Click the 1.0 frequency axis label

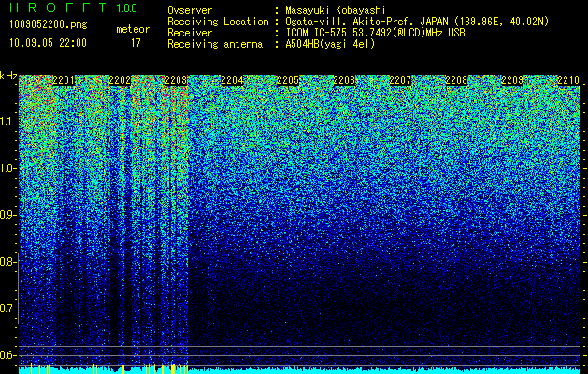tap(7, 168)
